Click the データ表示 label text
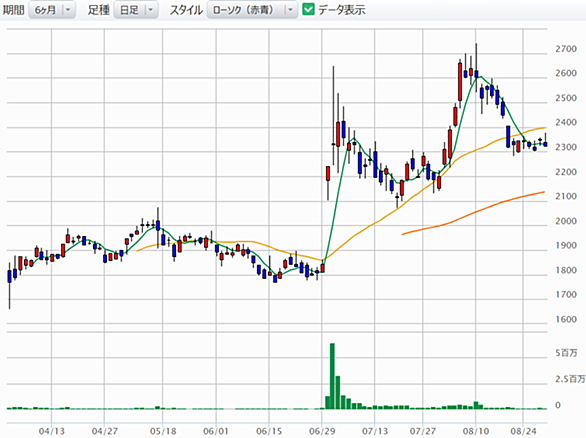 tap(342, 10)
